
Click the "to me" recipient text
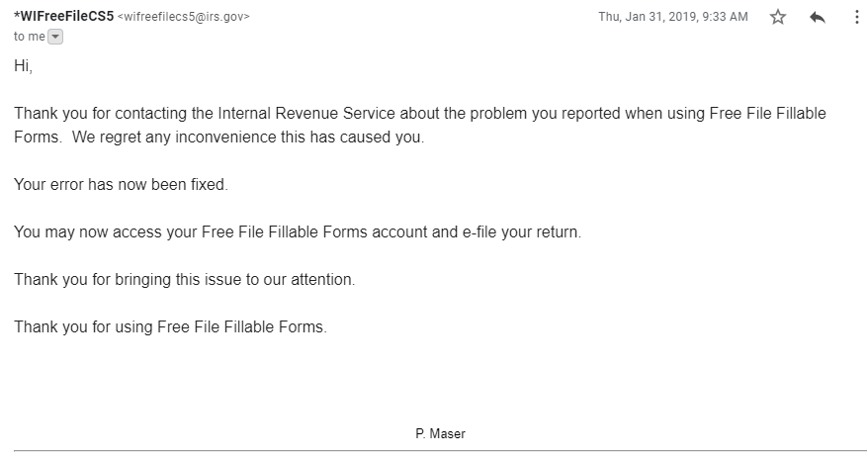[30, 37]
